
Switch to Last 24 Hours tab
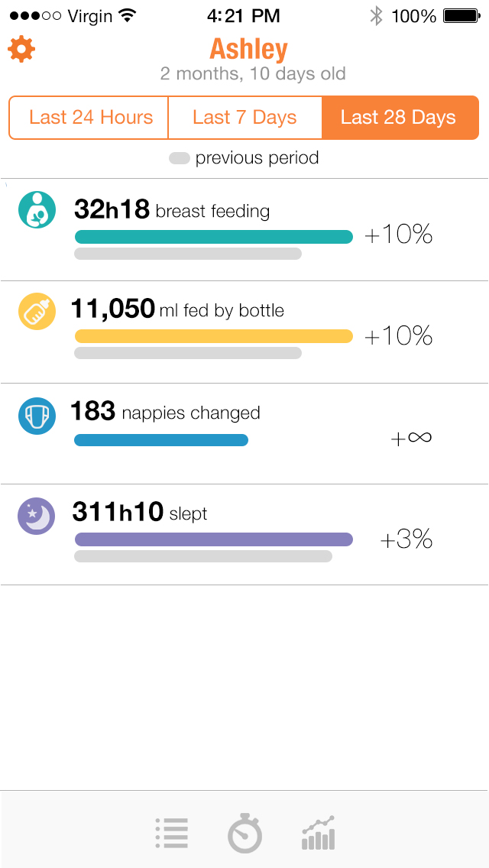point(90,118)
